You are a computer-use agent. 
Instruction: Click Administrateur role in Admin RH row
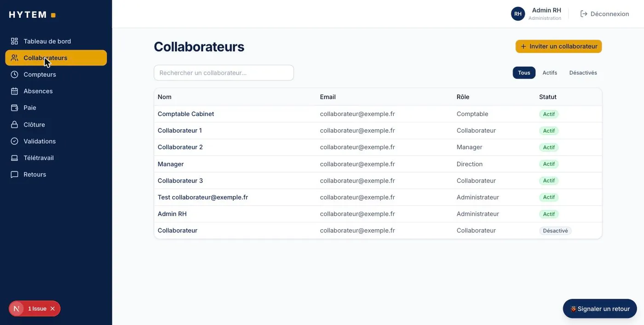tap(478, 214)
